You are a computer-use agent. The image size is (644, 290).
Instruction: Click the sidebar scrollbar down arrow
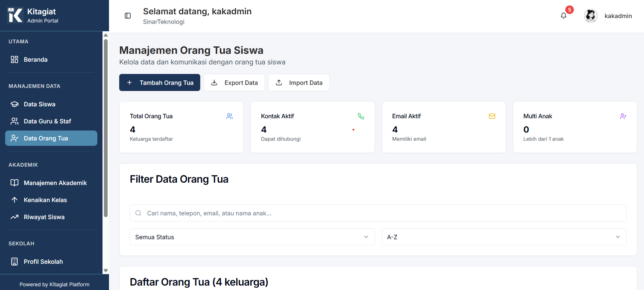106,271
